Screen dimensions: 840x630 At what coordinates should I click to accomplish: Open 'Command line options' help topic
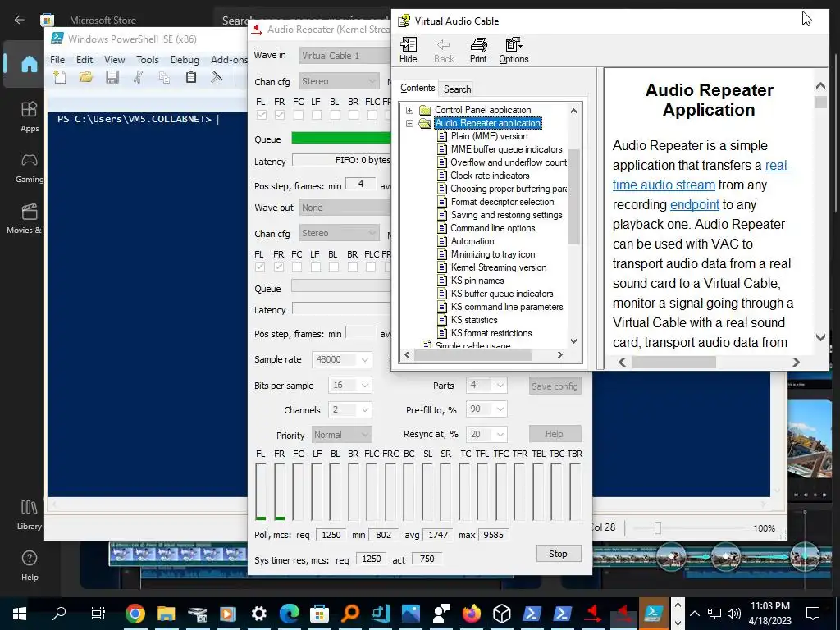click(493, 228)
